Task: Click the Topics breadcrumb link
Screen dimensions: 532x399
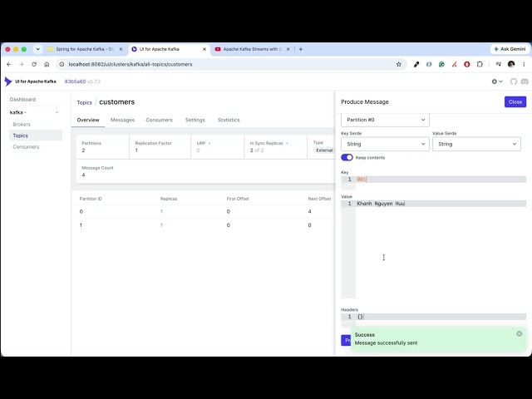Action: [85, 102]
